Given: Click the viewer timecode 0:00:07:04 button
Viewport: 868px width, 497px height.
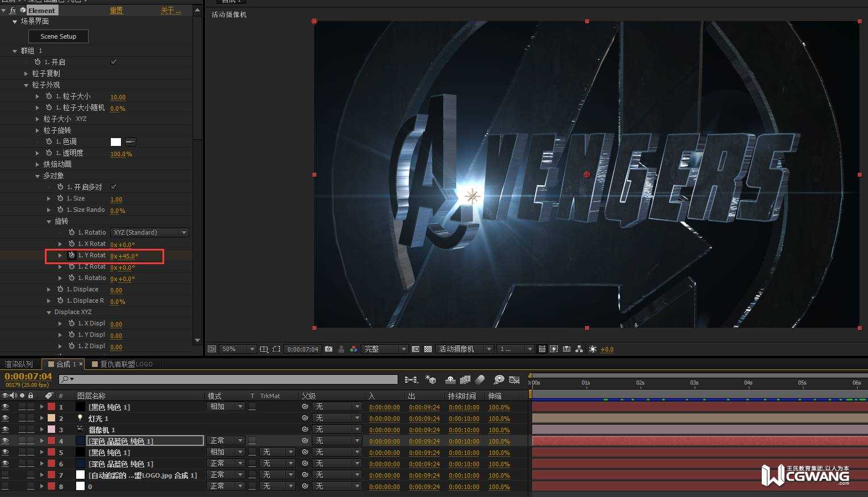Looking at the screenshot, I should click(303, 349).
